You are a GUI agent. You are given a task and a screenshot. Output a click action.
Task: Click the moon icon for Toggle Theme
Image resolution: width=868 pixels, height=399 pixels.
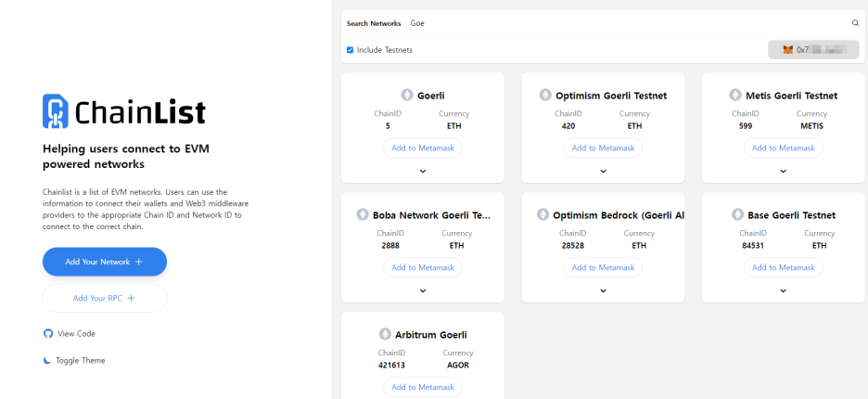pyautogui.click(x=47, y=360)
